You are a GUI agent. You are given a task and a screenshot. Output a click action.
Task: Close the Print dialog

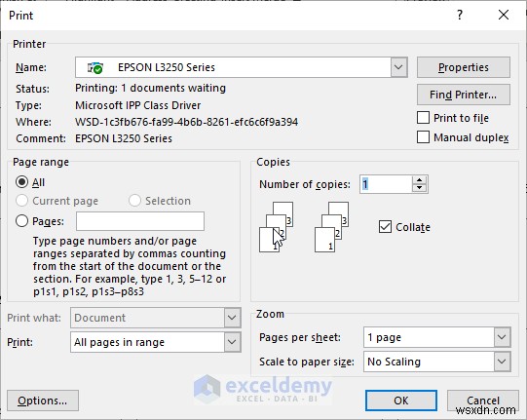(504, 15)
